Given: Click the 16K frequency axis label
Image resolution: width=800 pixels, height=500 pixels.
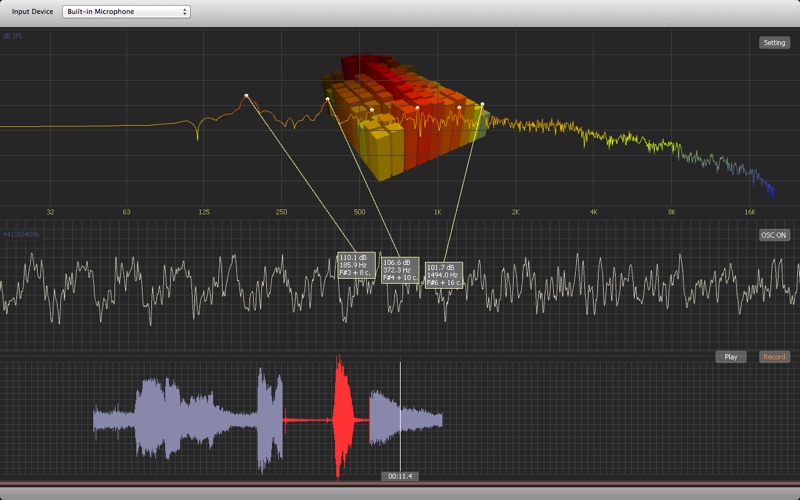Looking at the screenshot, I should tap(749, 212).
